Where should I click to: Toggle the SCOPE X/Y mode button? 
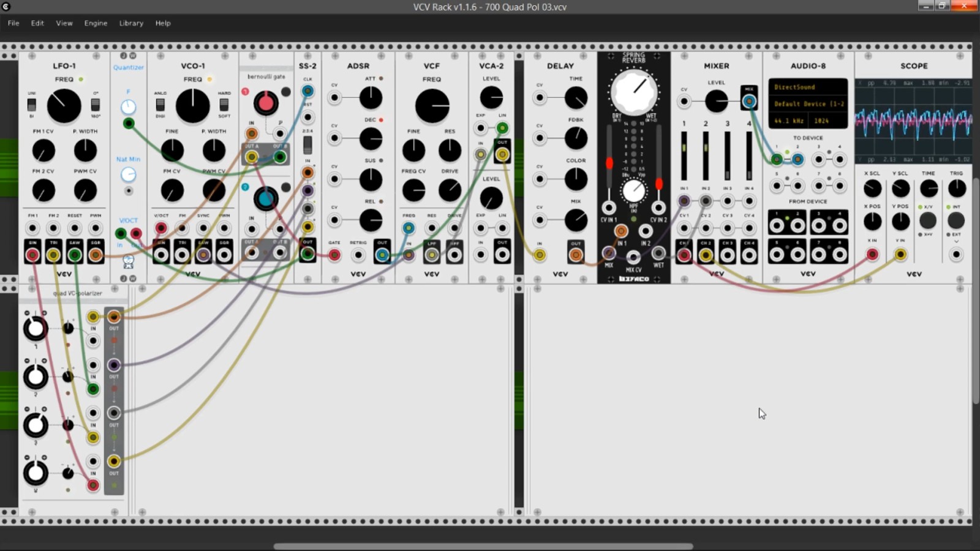point(928,220)
